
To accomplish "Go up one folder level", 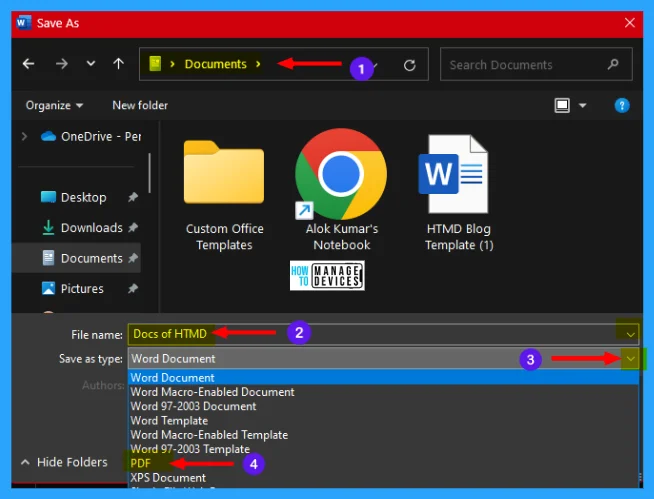I will (118, 64).
